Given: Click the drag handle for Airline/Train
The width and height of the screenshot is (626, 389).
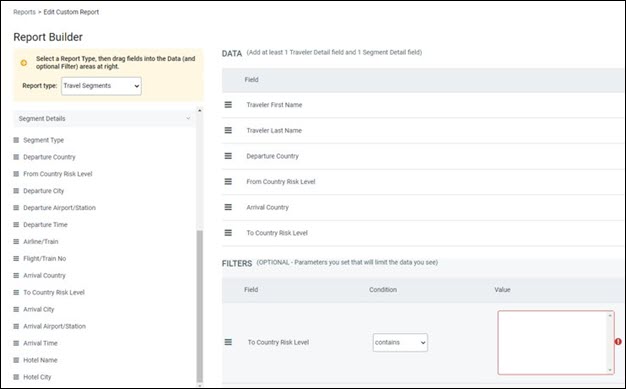Looking at the screenshot, I should point(16,242).
